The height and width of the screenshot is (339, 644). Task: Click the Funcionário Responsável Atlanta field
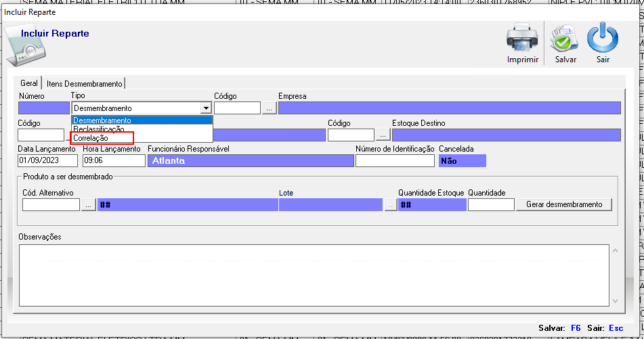[251, 160]
